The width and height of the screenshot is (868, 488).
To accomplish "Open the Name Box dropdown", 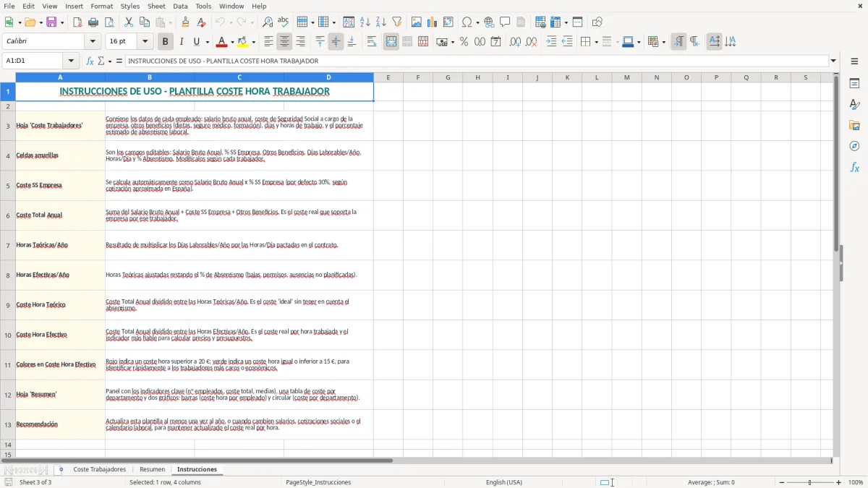I will coord(71,61).
